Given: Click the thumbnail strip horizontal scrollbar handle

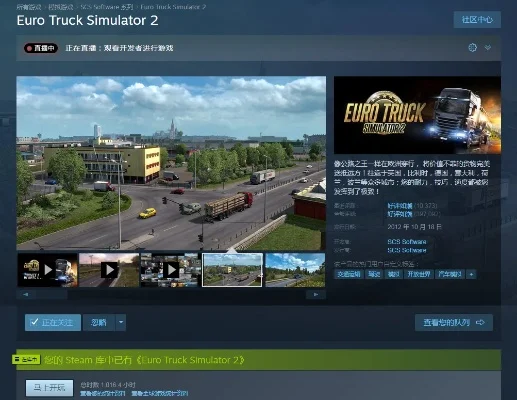Looking at the screenshot, I should coord(52,294).
